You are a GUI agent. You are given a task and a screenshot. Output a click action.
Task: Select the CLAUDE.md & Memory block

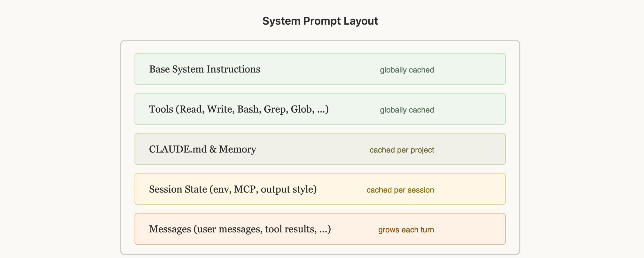click(320, 149)
